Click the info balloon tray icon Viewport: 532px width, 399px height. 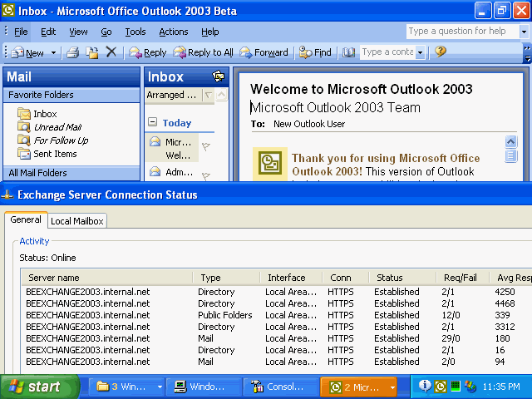pyautogui.click(x=425, y=386)
